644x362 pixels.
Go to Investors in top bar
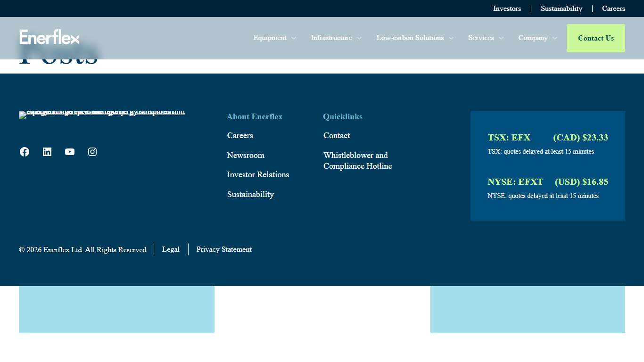[507, 8]
